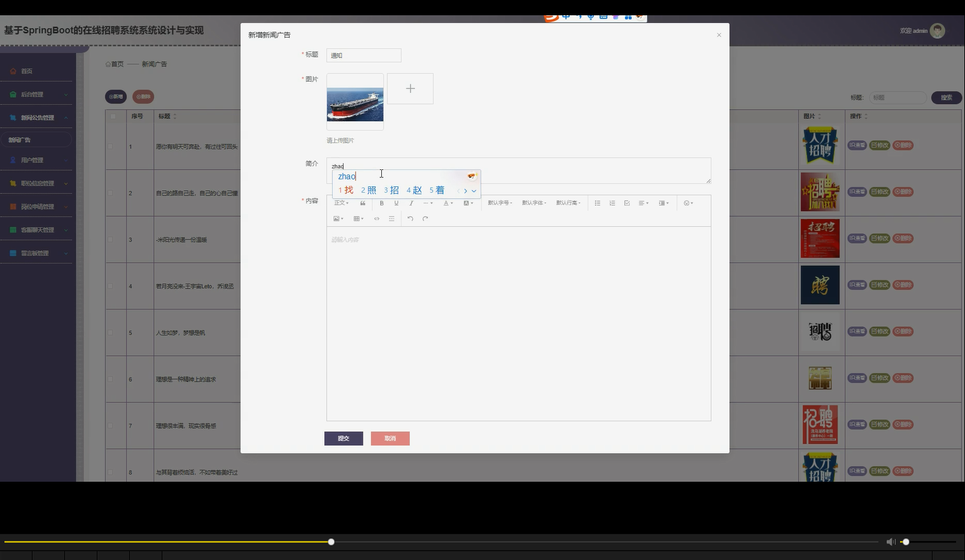This screenshot has width=965, height=560.
Task: Click the 标题 search field
Action: coord(898,97)
